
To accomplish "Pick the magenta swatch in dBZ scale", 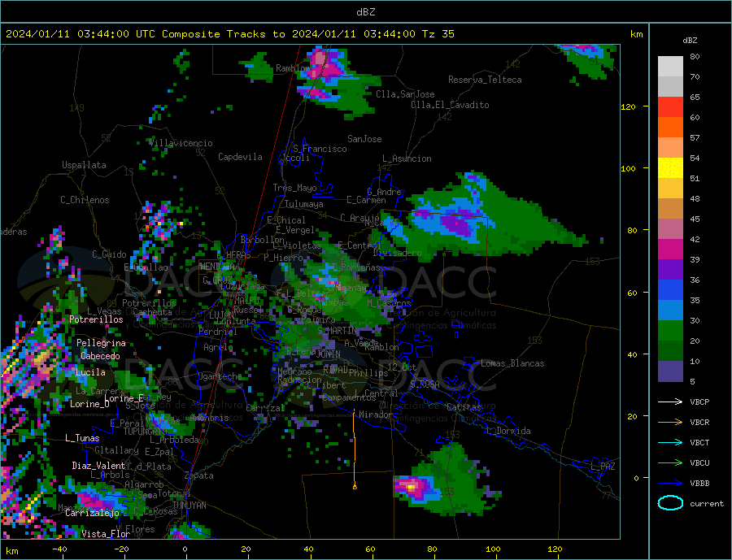I will click(x=670, y=250).
